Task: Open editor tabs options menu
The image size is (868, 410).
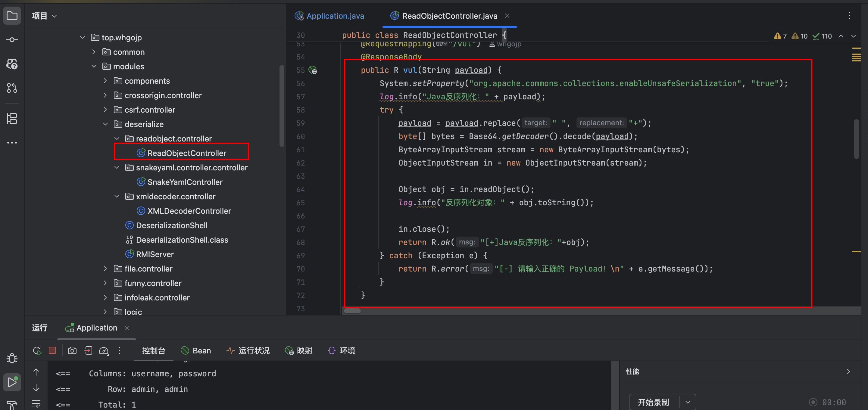Action: click(849, 16)
